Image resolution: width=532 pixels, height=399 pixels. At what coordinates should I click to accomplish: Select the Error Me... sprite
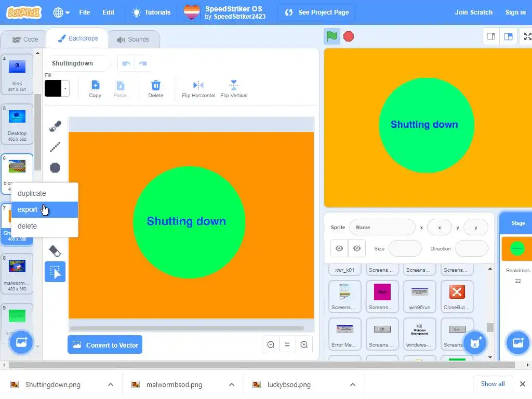click(x=344, y=334)
